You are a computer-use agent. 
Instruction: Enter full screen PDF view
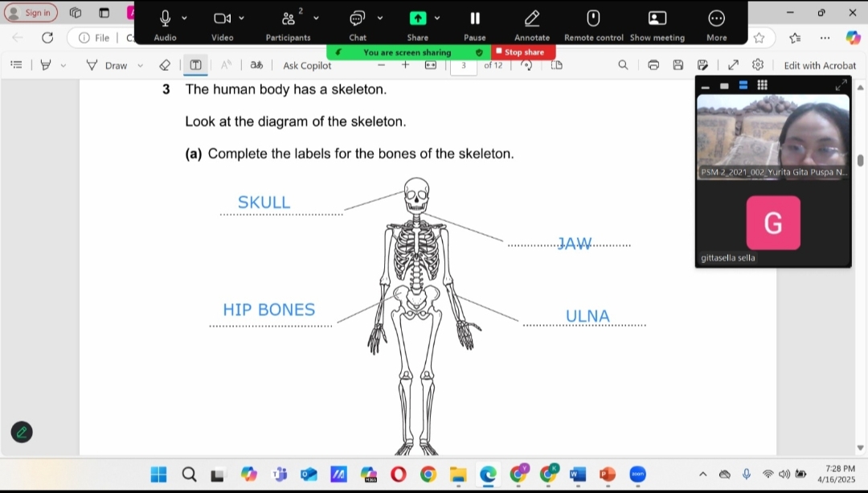pos(734,65)
